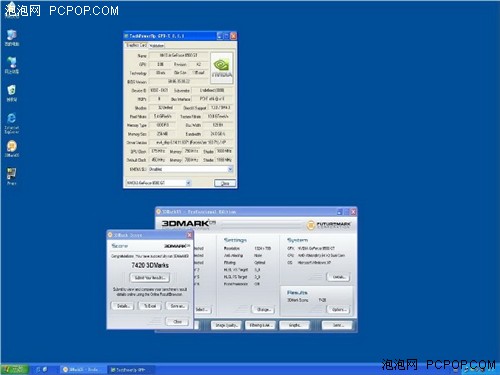Click Graphs button in 3DMark

click(x=294, y=325)
